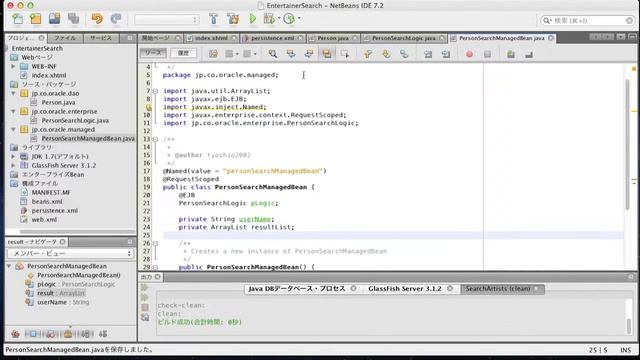
Task: Select beans.xml in project tree
Action: 47,201
